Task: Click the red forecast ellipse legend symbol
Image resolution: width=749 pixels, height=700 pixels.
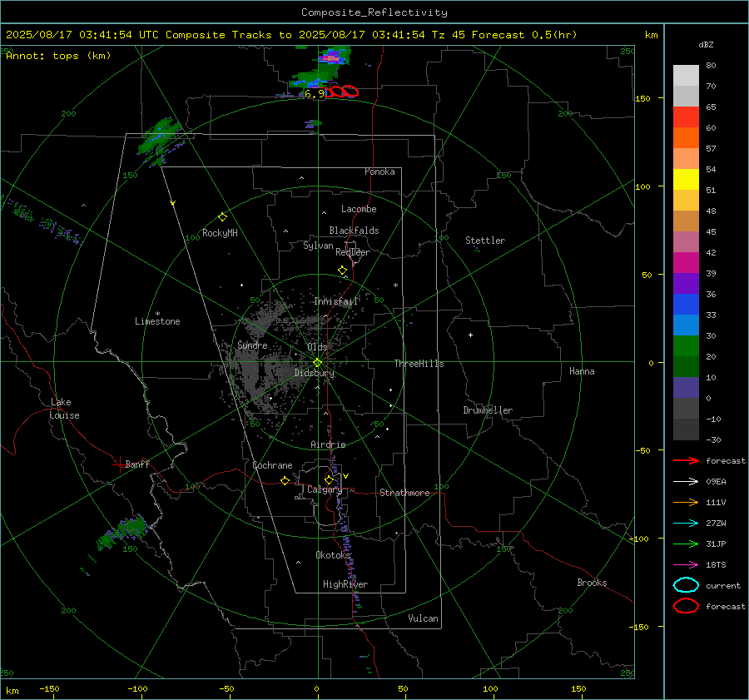Action: pos(686,606)
